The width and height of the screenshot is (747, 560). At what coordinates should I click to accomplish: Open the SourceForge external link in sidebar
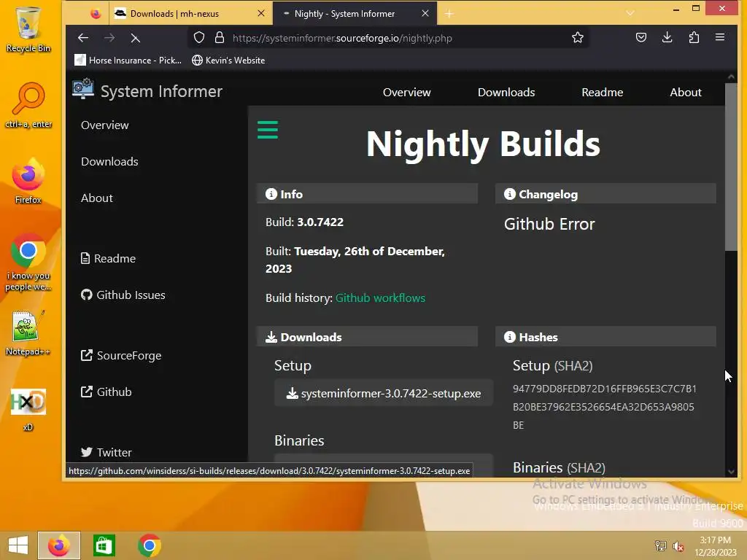coord(121,356)
